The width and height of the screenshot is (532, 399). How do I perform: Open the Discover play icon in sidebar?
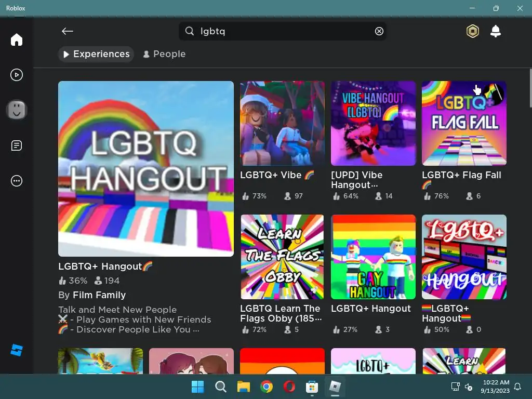click(x=16, y=75)
